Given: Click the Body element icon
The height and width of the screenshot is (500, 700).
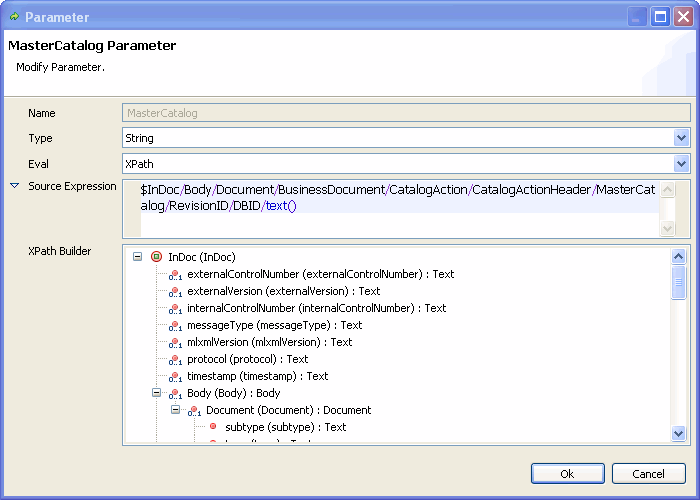Looking at the screenshot, I should 175,394.
